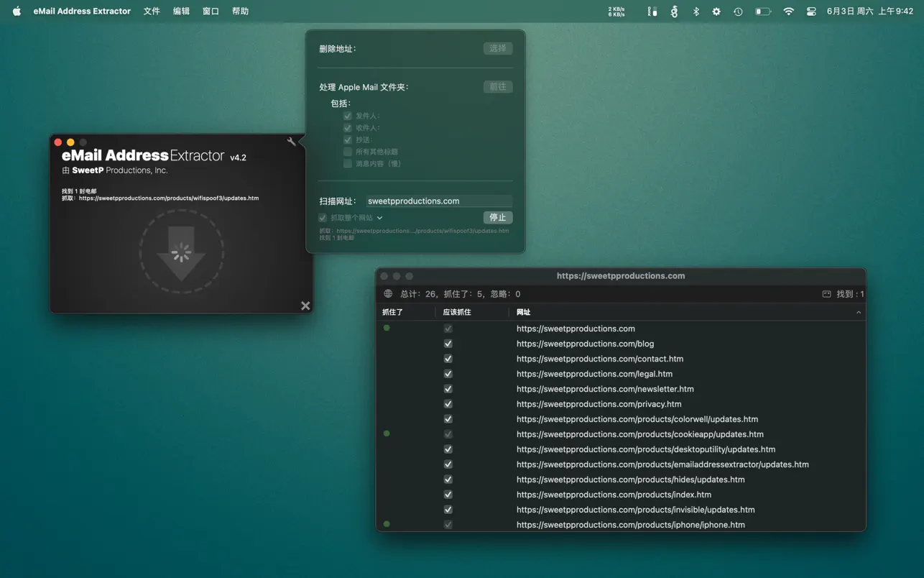Enable the 消息内容（慢）checkbox
This screenshot has height=578, width=924.
(x=348, y=163)
